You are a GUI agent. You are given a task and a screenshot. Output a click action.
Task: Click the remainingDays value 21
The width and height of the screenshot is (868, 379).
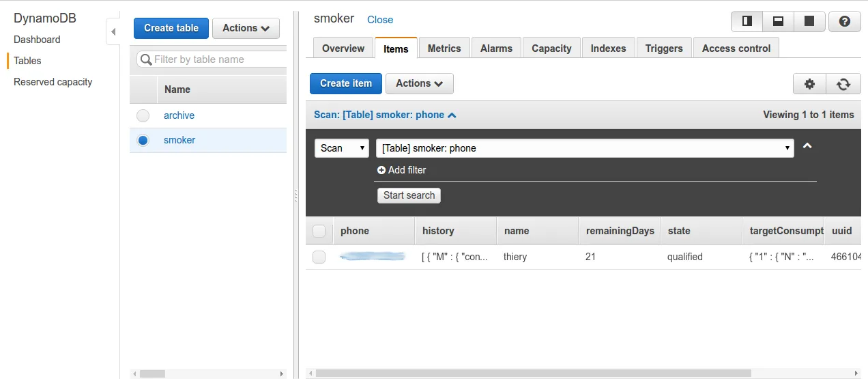coord(591,257)
